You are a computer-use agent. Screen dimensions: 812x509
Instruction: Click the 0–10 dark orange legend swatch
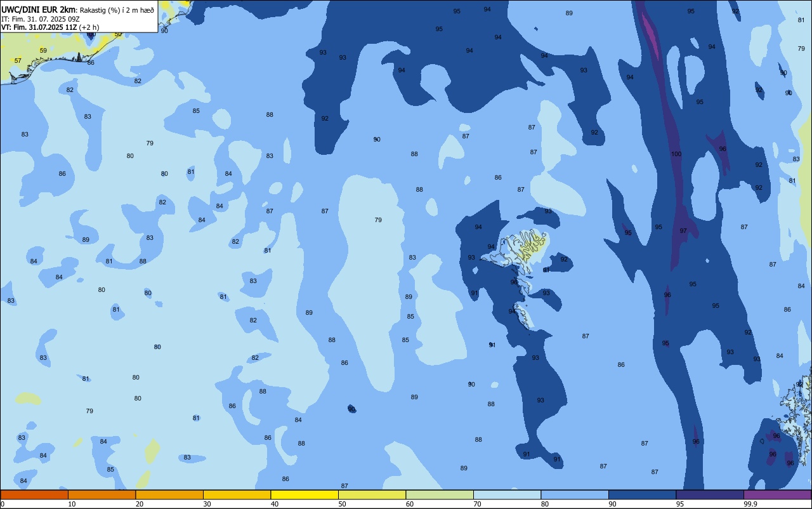34,494
